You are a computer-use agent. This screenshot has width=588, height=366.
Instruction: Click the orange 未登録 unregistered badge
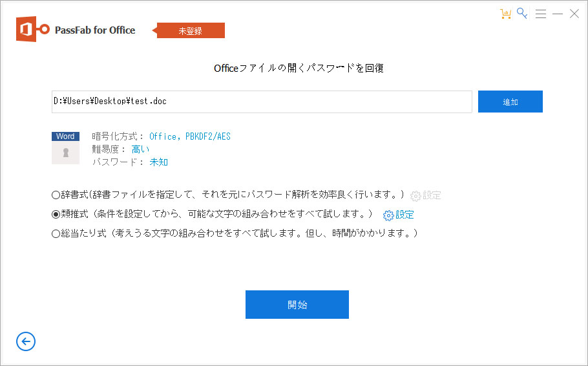(191, 30)
